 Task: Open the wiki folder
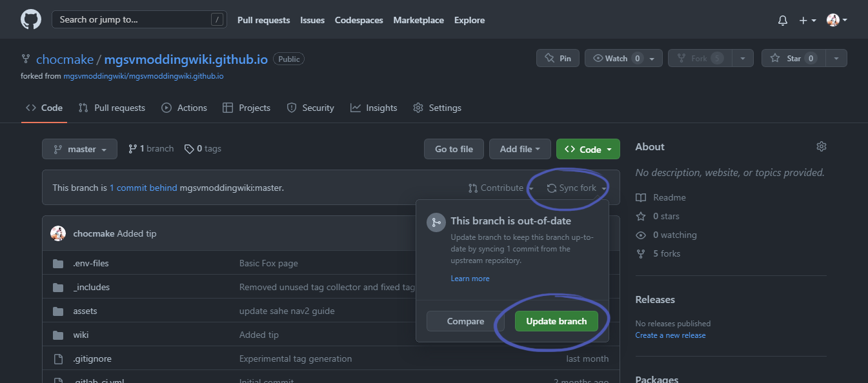point(81,335)
